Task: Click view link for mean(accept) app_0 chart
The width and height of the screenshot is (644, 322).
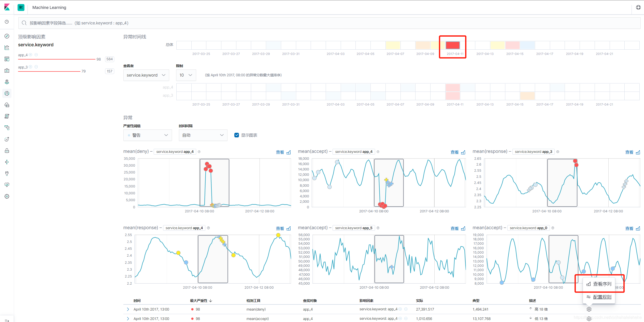Action: 629,228
